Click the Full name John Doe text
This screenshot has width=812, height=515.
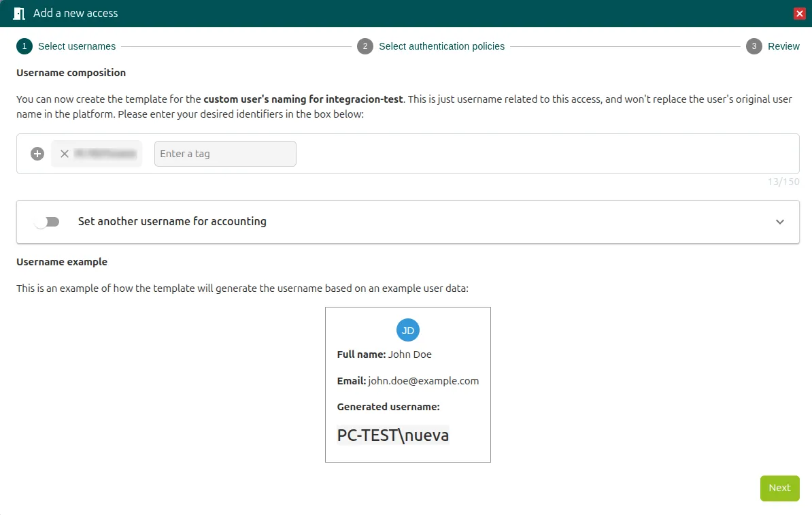click(384, 354)
